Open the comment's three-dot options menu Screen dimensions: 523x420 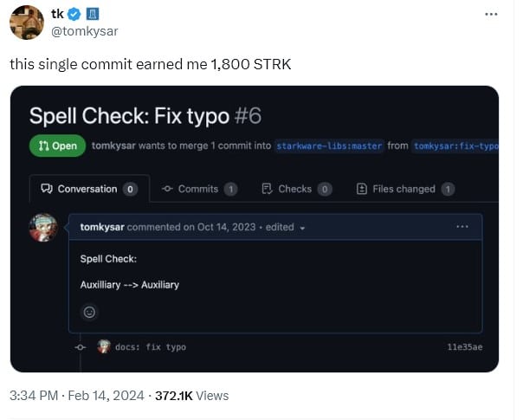(462, 227)
